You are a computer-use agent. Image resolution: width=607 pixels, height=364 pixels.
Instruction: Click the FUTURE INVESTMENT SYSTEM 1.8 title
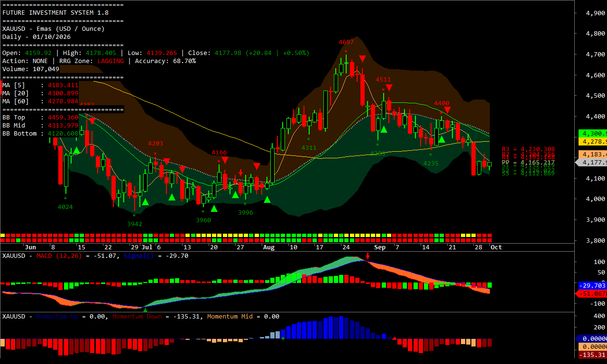55,13
